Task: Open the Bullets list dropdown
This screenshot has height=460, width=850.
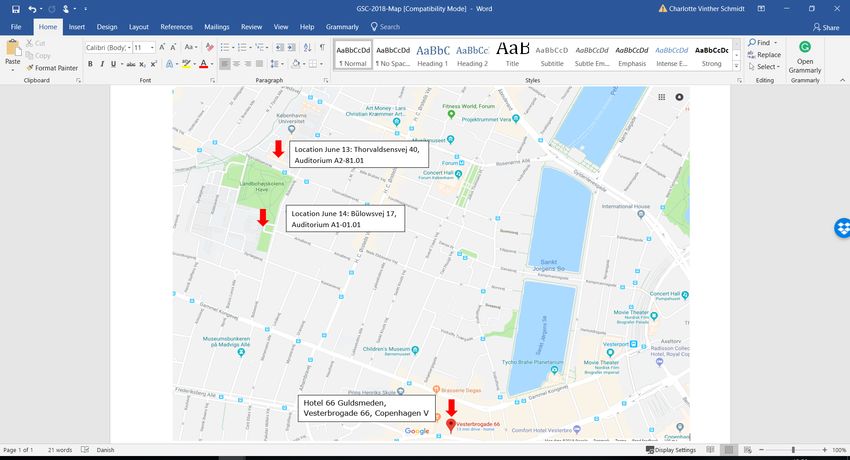Action: click(233, 48)
